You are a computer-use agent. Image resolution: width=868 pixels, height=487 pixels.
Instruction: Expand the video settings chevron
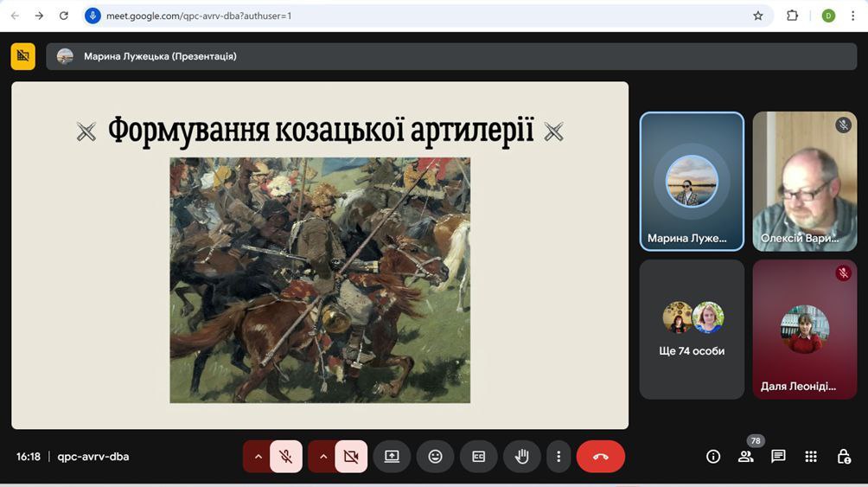pos(322,457)
